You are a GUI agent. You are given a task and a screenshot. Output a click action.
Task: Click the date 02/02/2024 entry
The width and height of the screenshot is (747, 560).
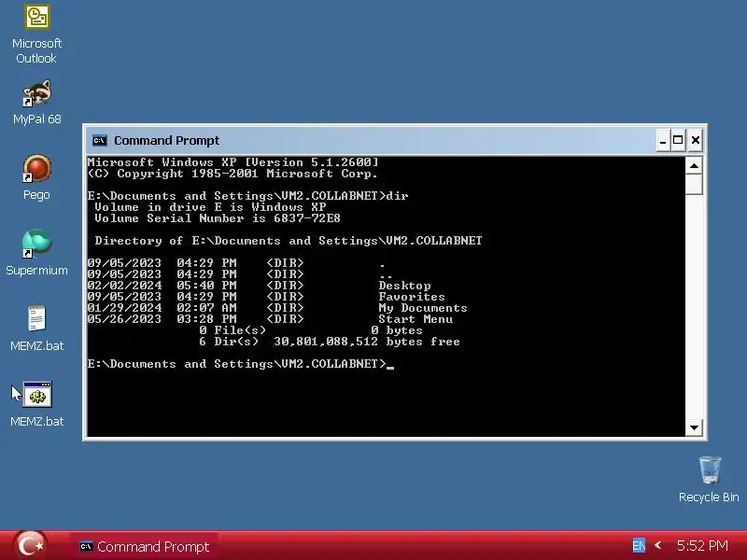tap(124, 286)
